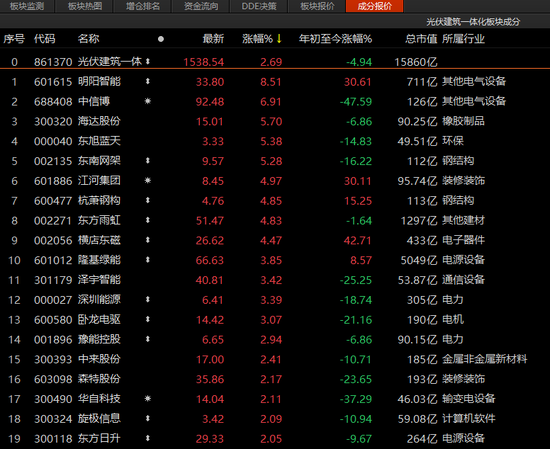Select stock code 002271
This screenshot has width=550, height=449.
[x=53, y=220]
